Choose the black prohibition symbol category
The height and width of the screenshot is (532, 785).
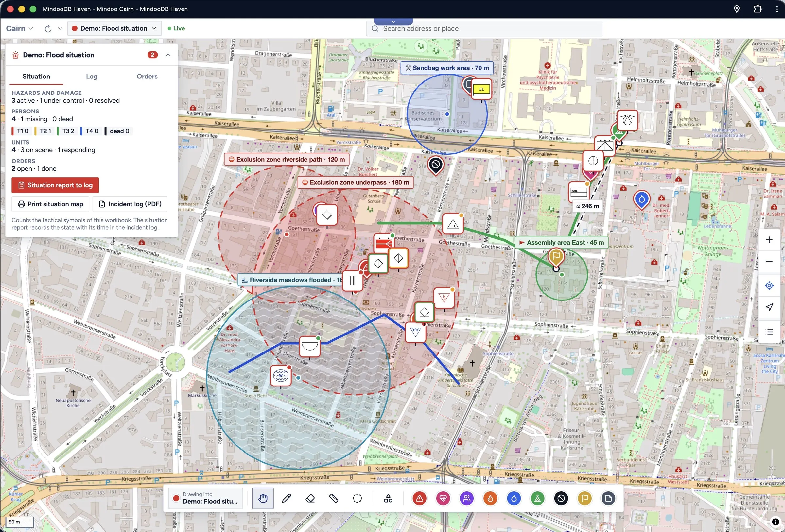pyautogui.click(x=561, y=498)
